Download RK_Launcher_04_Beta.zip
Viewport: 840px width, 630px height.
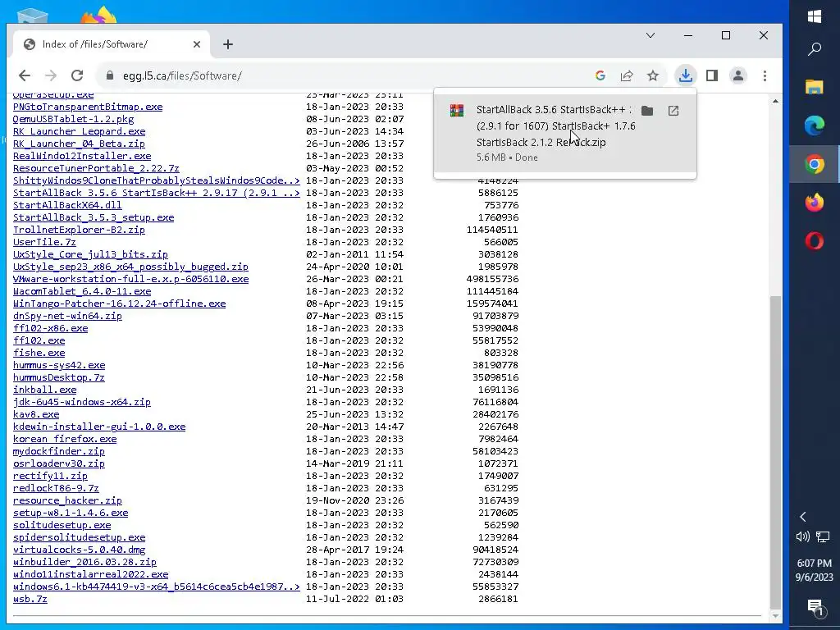pos(79,144)
